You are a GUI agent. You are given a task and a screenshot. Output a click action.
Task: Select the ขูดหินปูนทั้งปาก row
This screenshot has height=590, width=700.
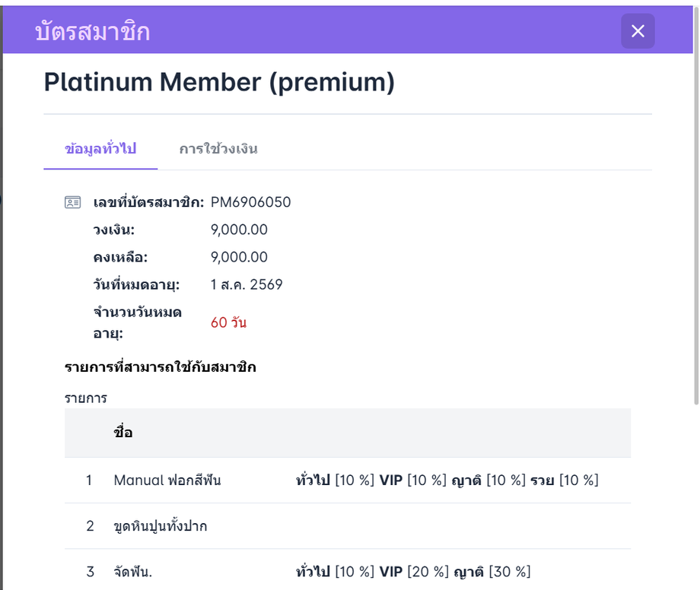click(348, 526)
